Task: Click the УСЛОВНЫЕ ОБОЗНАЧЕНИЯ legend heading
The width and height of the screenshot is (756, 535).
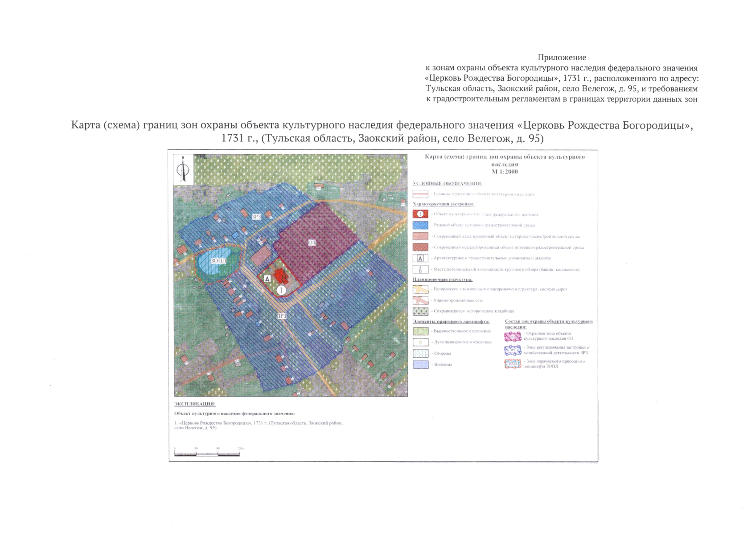Action: [x=447, y=184]
